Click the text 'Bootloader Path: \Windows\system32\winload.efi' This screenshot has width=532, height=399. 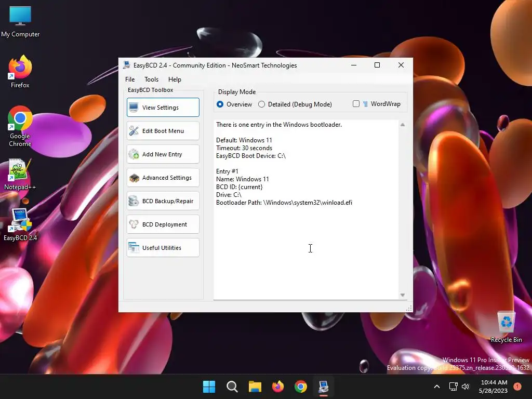pos(284,203)
